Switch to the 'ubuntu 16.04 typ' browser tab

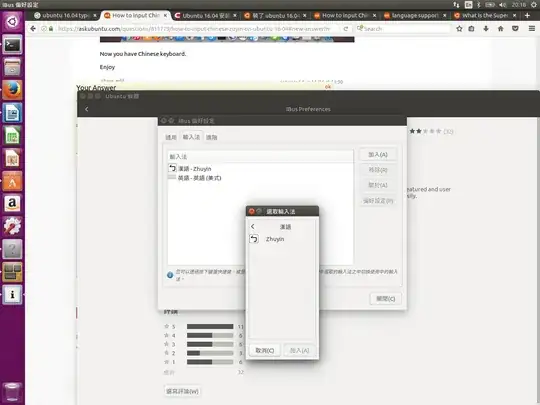[x=65, y=15]
